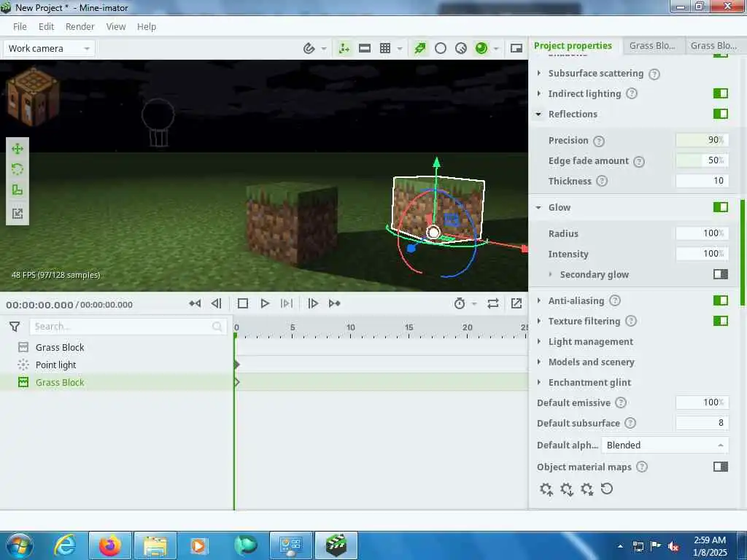Select the rotate tool in viewport
747x560 pixels.
pos(18,169)
